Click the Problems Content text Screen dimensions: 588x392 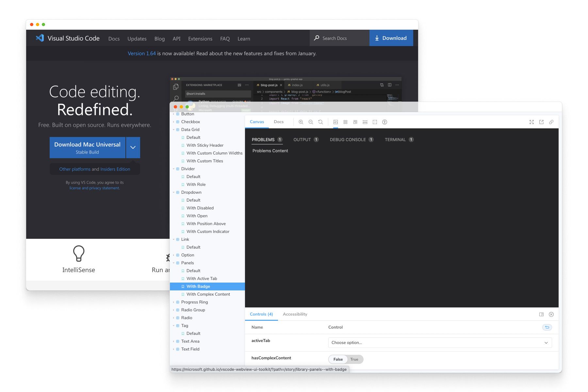pos(270,151)
